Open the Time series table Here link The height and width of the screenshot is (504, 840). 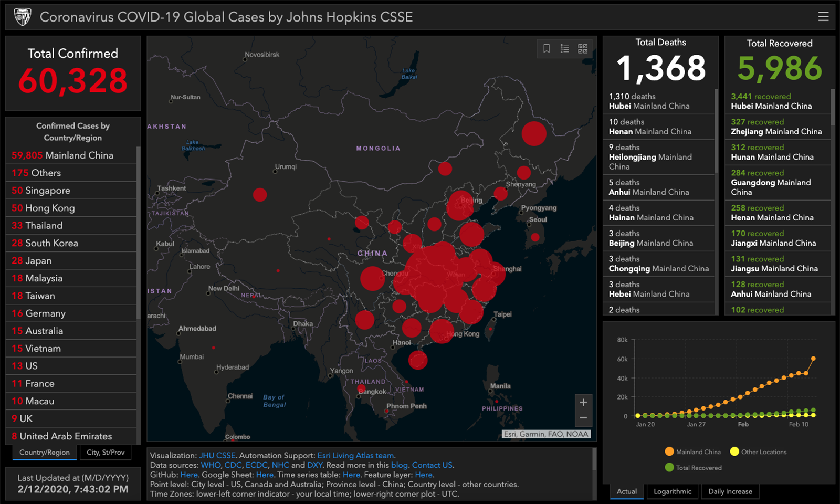(x=351, y=475)
